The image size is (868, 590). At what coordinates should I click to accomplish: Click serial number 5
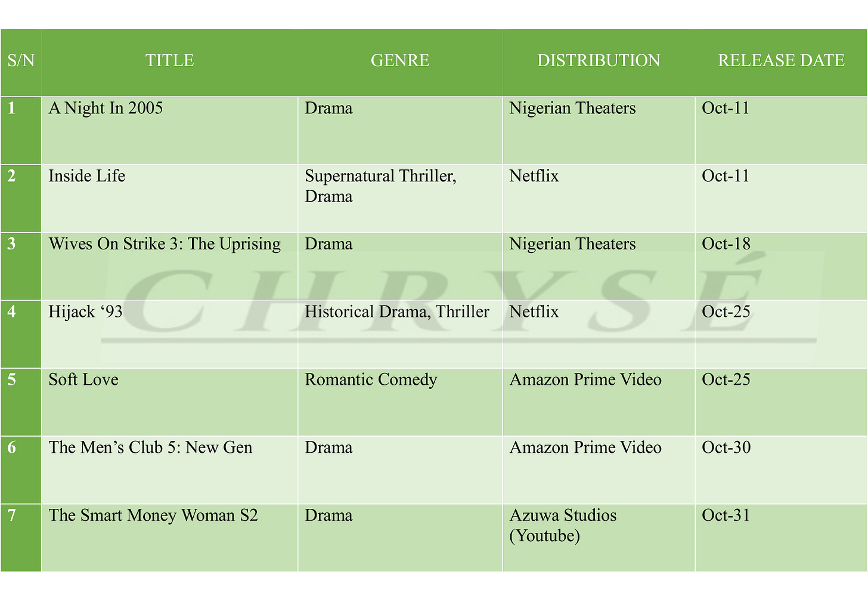click(11, 380)
